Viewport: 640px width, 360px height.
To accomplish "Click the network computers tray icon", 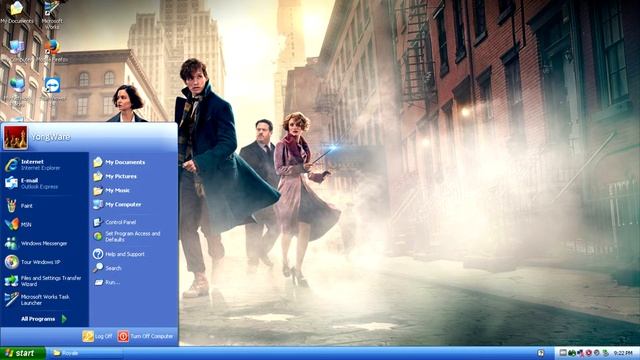I will click(580, 353).
